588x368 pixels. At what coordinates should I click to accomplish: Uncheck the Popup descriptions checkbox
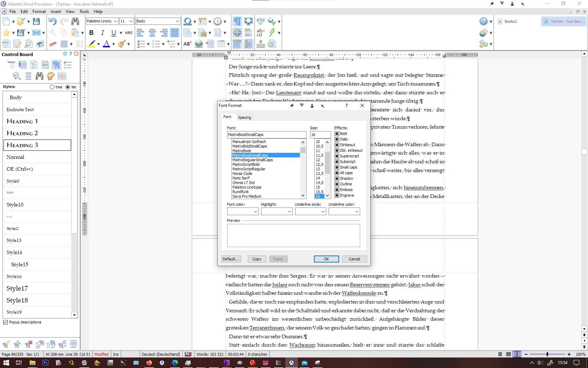pyautogui.click(x=6, y=322)
